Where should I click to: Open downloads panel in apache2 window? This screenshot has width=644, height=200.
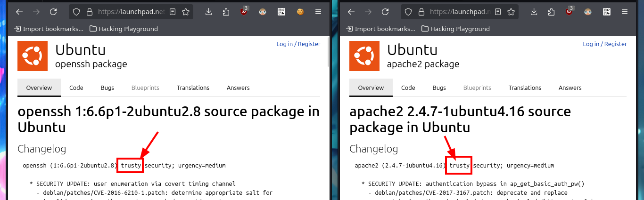(x=534, y=12)
